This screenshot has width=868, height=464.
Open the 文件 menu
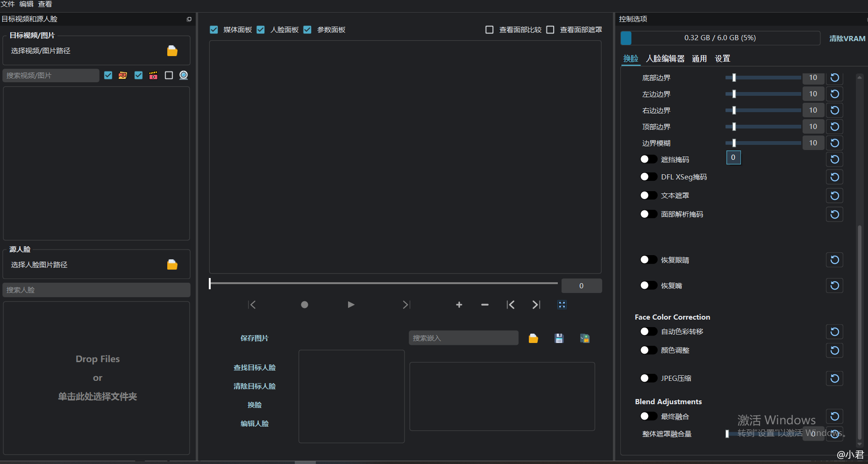click(7, 4)
